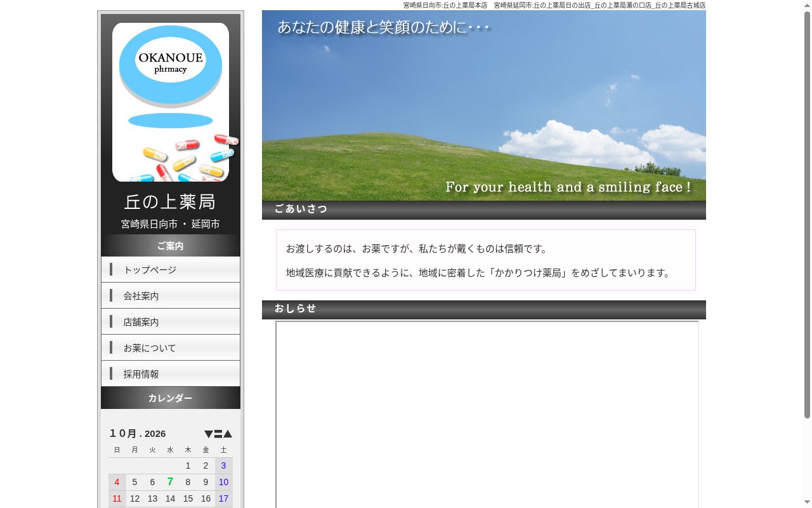Click the 丘の上薬局 sidebar title
Viewport: 812px width, 508px height.
[x=170, y=202]
